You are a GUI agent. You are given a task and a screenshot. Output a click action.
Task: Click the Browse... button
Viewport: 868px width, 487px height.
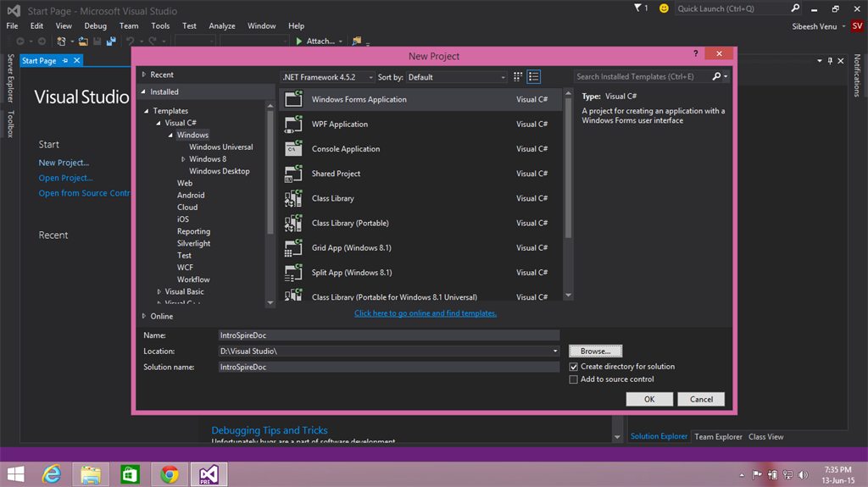click(x=596, y=351)
